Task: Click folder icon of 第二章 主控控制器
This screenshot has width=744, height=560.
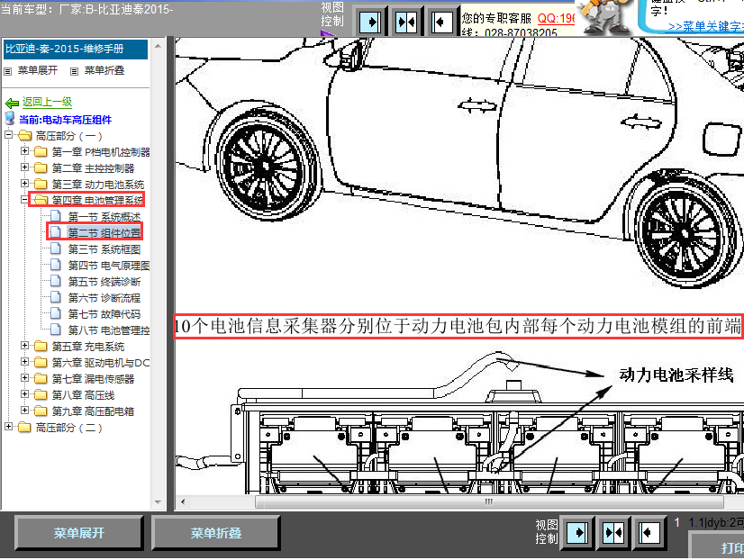Action: (41, 167)
